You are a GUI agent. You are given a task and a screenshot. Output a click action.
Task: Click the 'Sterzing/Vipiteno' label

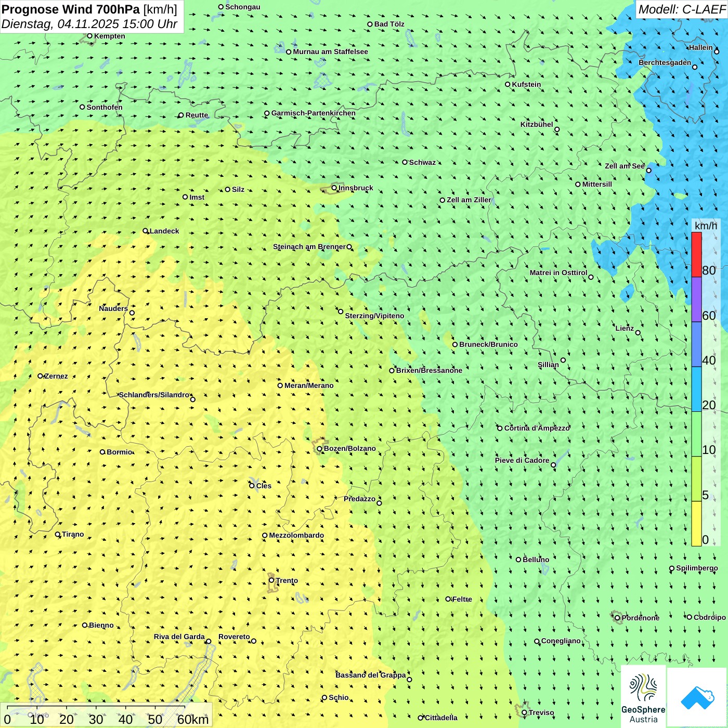374,316
